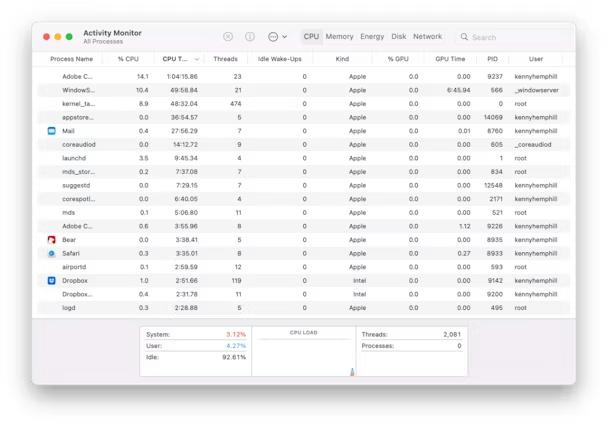
Task: Click the Activity Monitor window title
Action: [x=112, y=33]
